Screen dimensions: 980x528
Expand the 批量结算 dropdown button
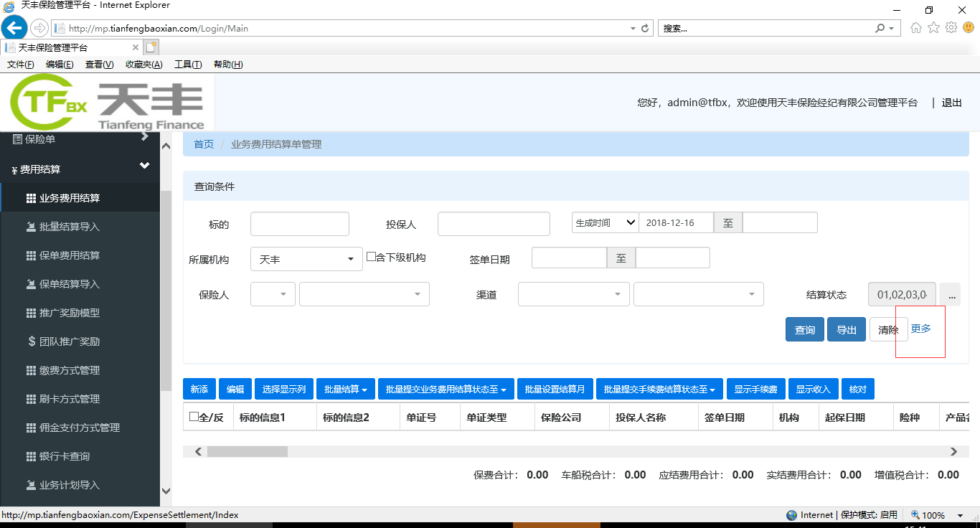[x=345, y=390]
